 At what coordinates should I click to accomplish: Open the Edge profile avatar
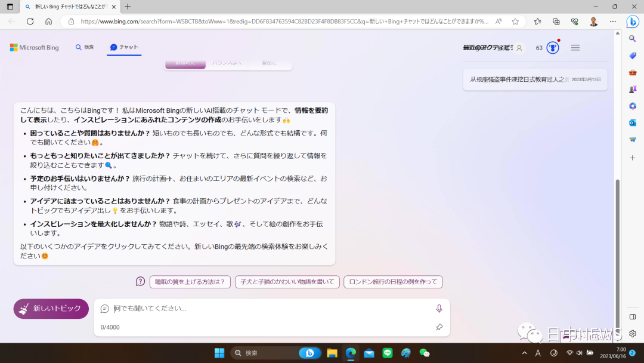point(593,21)
